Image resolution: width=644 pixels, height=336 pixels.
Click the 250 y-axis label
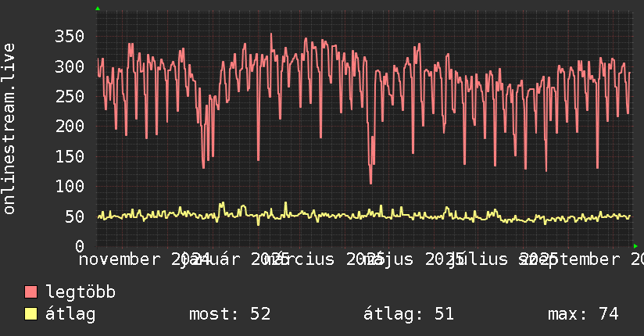point(70,97)
